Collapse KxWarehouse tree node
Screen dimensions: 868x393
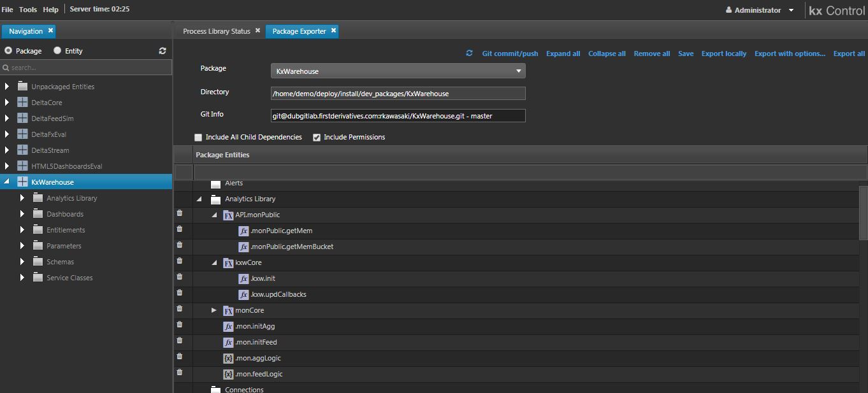coord(7,182)
